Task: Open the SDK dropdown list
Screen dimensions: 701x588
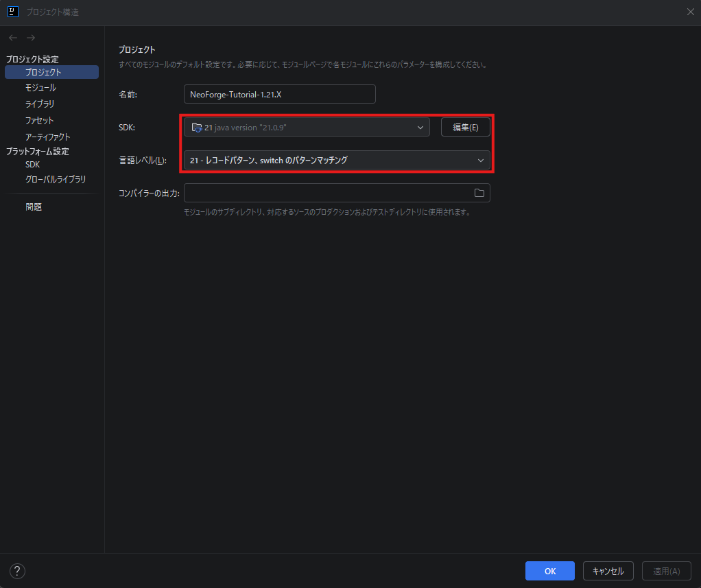Action: coord(307,127)
